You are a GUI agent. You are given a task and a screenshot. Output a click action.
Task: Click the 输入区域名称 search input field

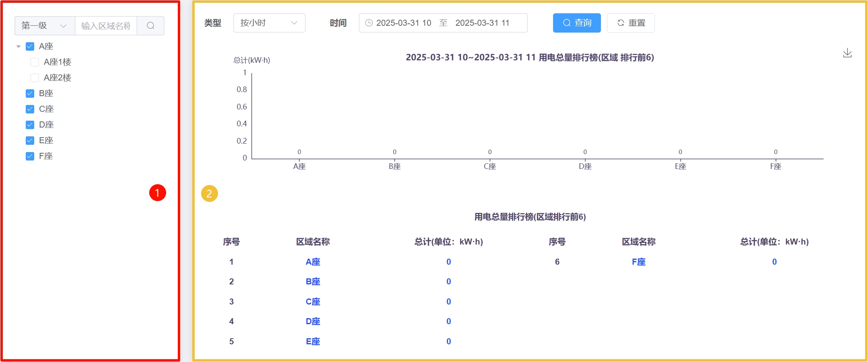point(106,26)
